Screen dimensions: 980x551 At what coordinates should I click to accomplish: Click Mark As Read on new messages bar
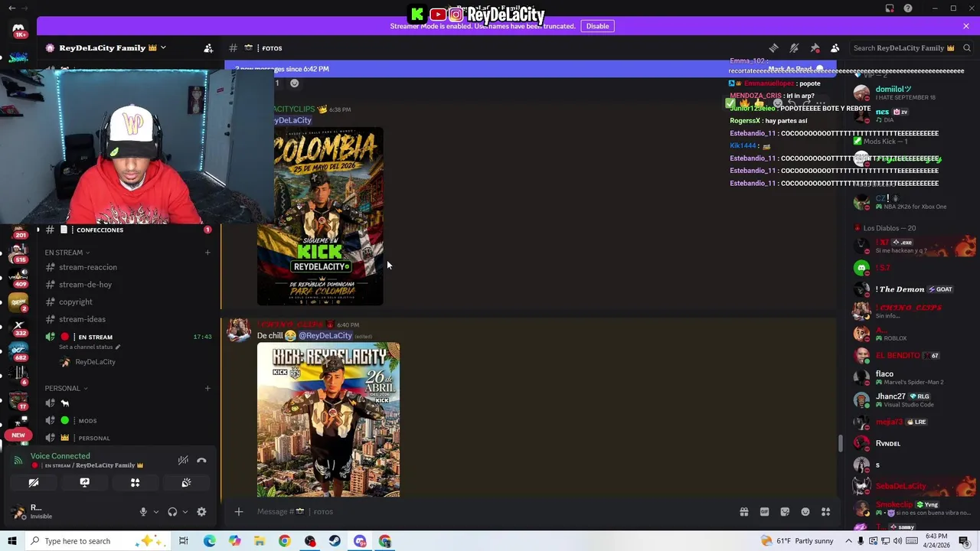coord(796,69)
